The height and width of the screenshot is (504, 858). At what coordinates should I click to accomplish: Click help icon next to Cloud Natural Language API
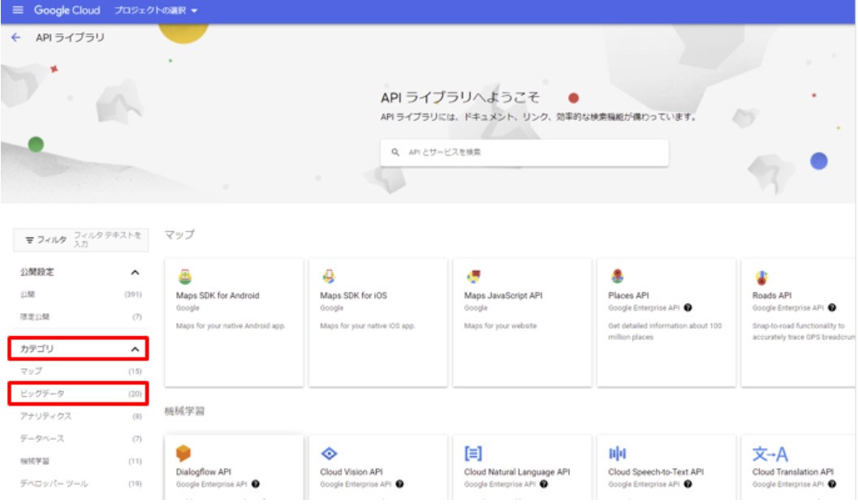click(543, 484)
